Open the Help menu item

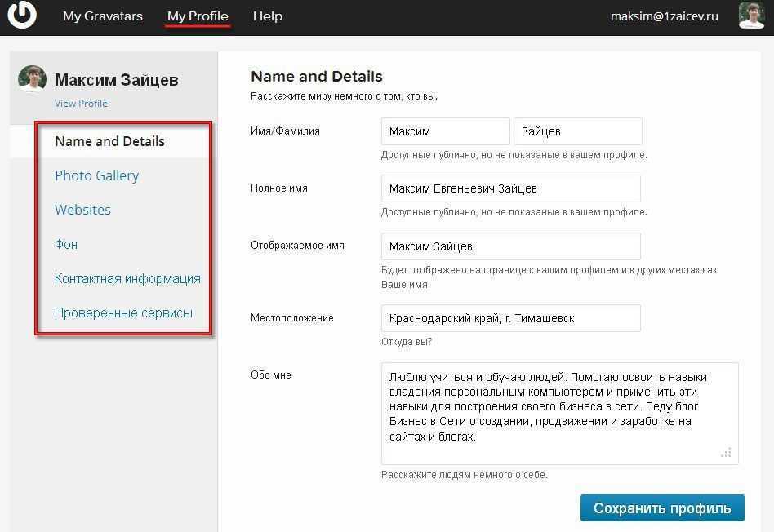click(x=267, y=16)
